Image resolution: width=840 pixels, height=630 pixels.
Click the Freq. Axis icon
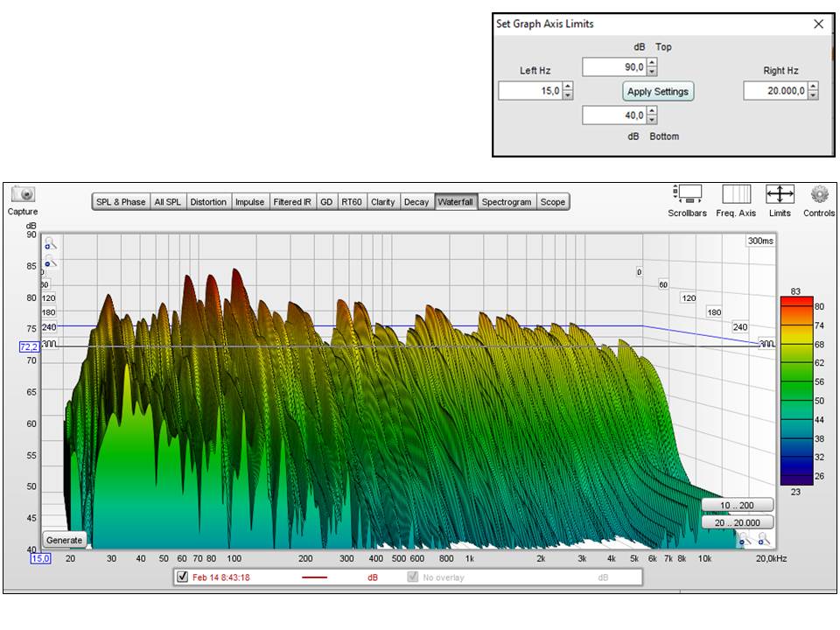[x=735, y=194]
